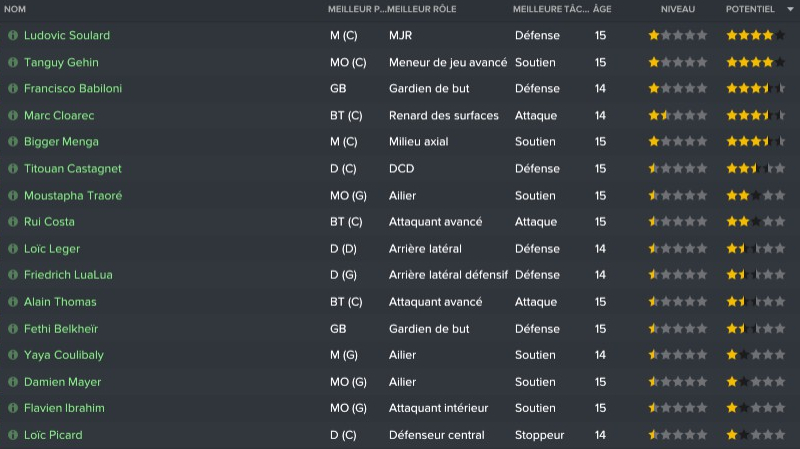The image size is (800, 449).
Task: Sort by NOM column header
Action: point(16,8)
